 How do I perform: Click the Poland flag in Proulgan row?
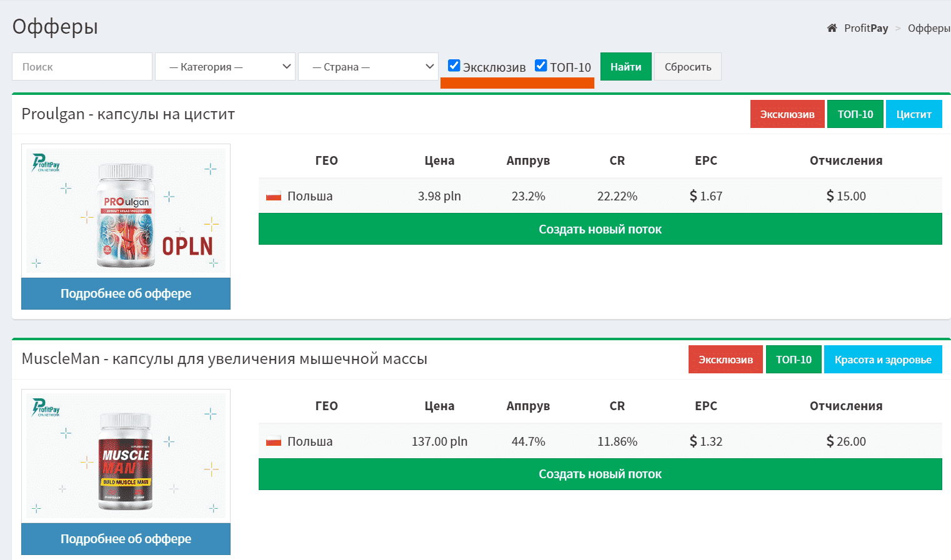point(274,196)
